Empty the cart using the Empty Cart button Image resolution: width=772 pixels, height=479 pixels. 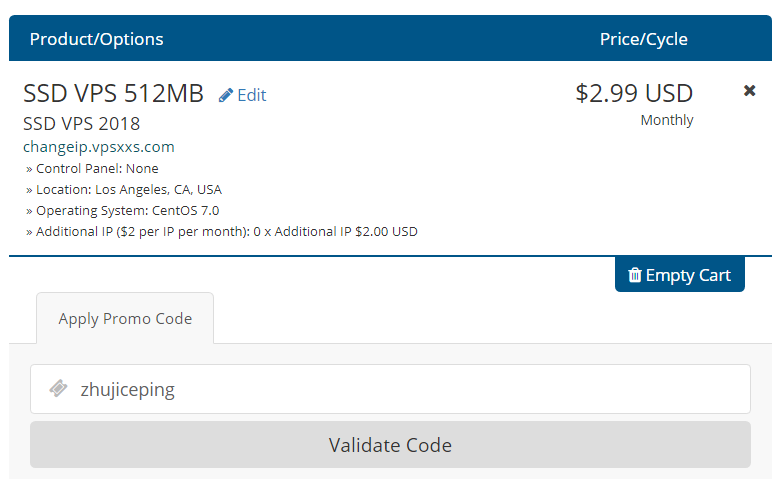(679, 274)
